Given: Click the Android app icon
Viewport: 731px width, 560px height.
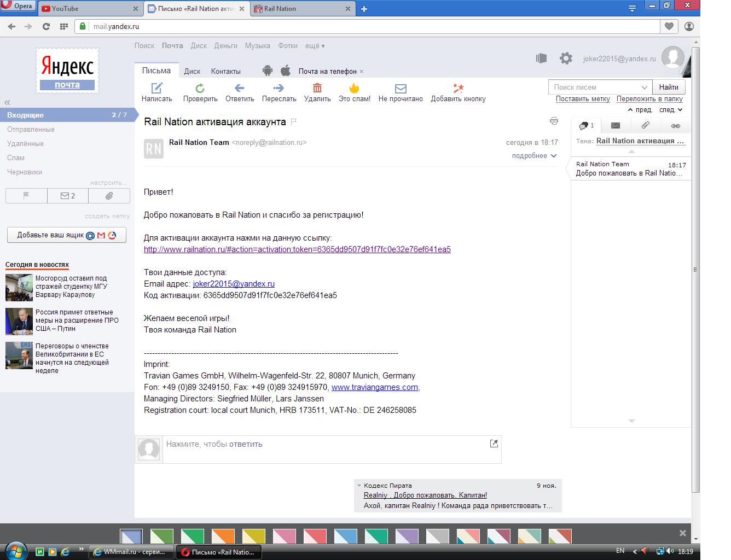Looking at the screenshot, I should click(267, 71).
